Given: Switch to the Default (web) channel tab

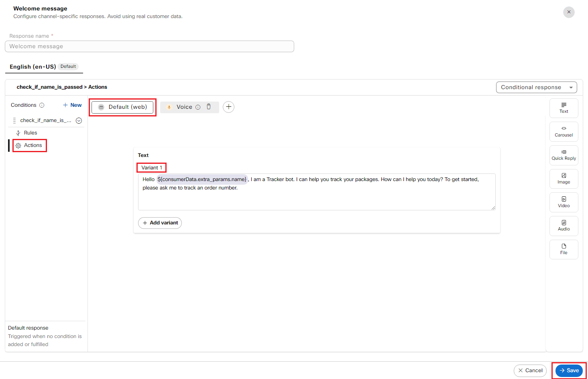Looking at the screenshot, I should 122,107.
